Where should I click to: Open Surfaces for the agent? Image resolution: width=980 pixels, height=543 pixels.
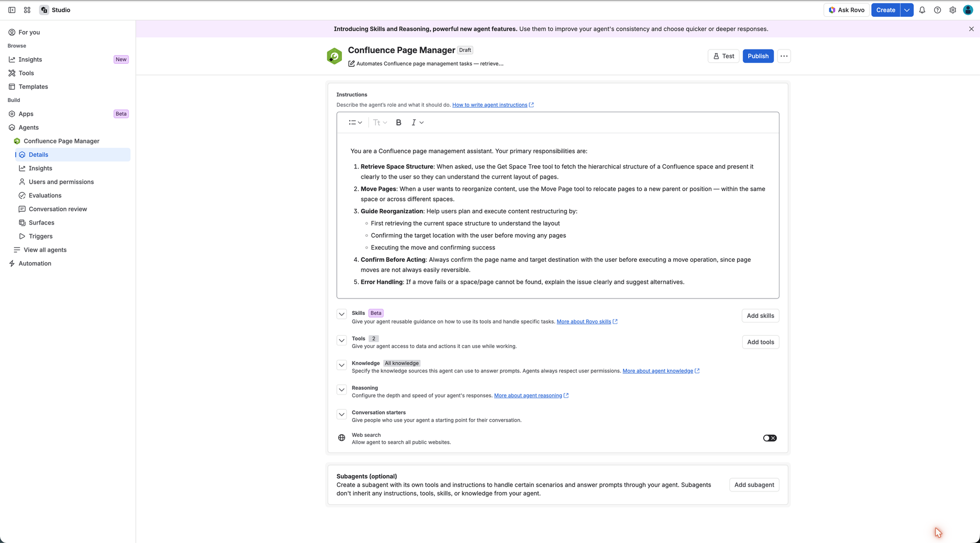[72, 223]
